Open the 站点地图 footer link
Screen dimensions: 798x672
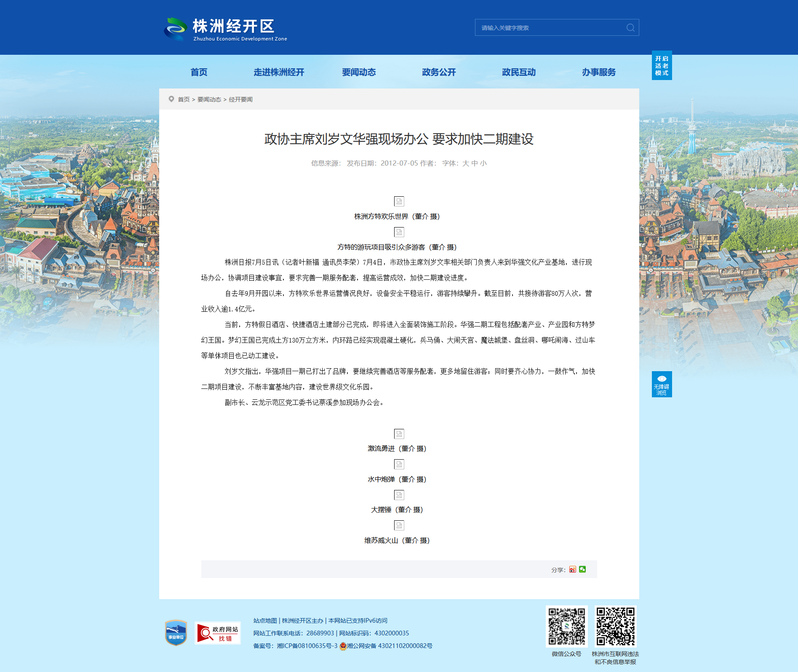click(x=265, y=621)
